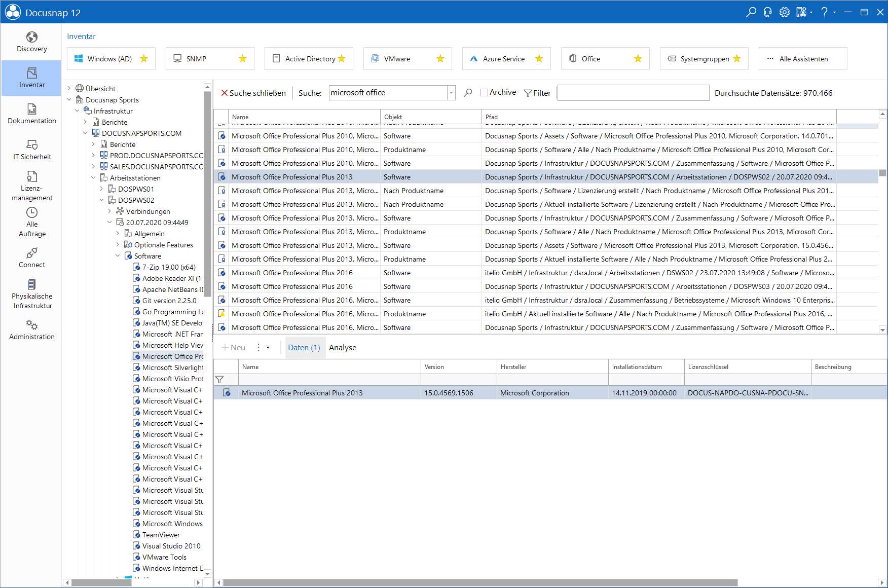Select the Daten (1) tab
Screen dimensions: 888x588
pyautogui.click(x=304, y=348)
